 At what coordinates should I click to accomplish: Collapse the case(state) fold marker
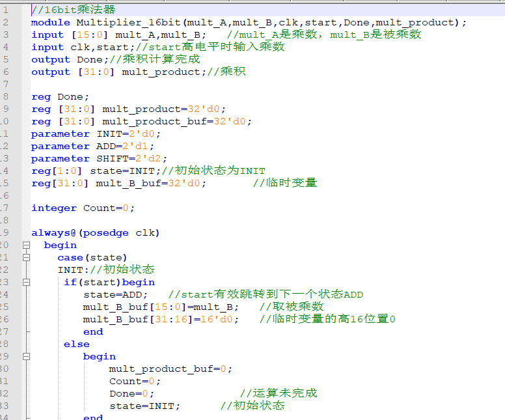point(27,258)
